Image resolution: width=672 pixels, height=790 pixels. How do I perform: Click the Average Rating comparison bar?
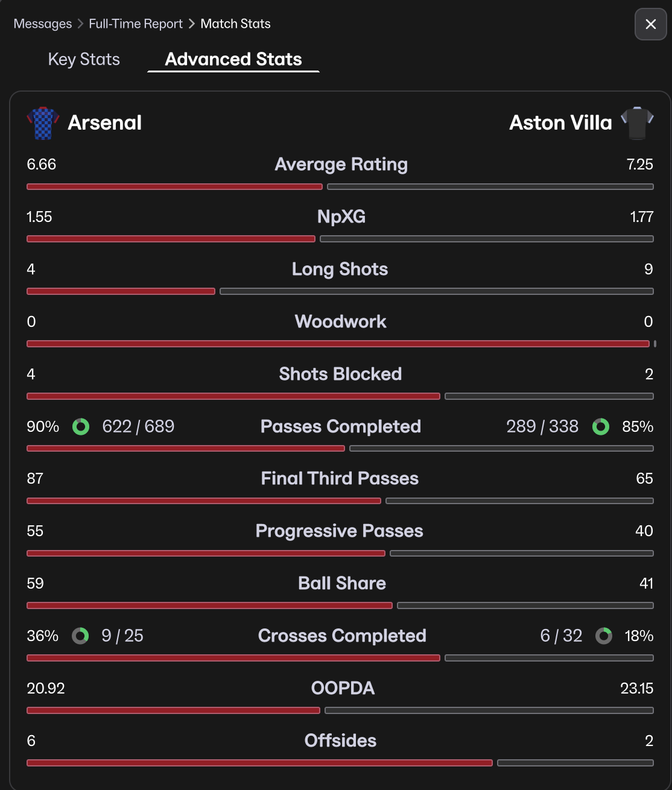click(x=340, y=187)
